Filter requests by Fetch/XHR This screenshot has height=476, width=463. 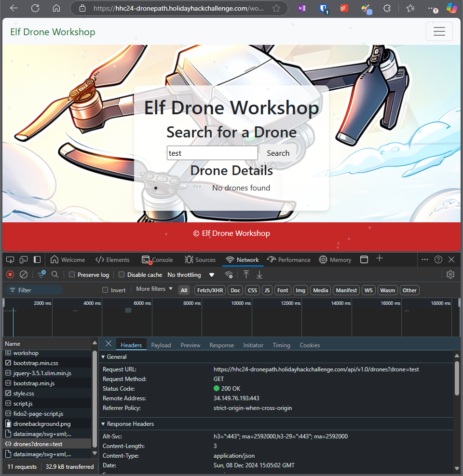[x=210, y=290]
